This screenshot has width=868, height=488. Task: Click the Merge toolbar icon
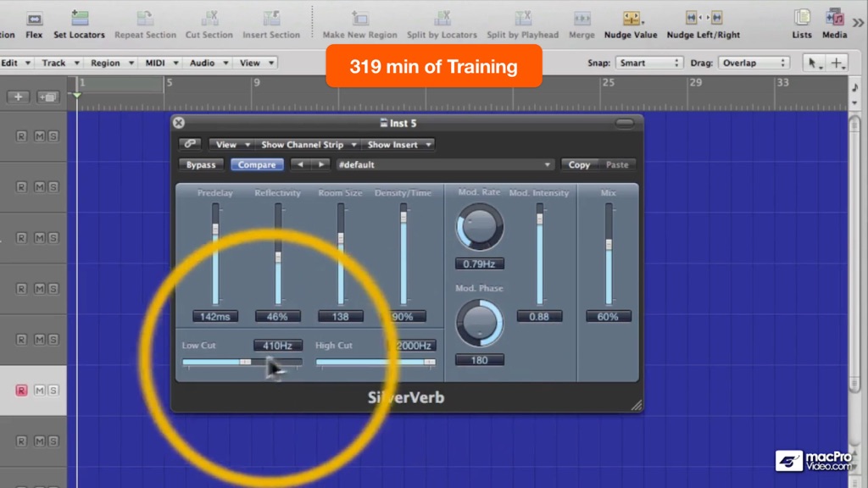tap(581, 19)
